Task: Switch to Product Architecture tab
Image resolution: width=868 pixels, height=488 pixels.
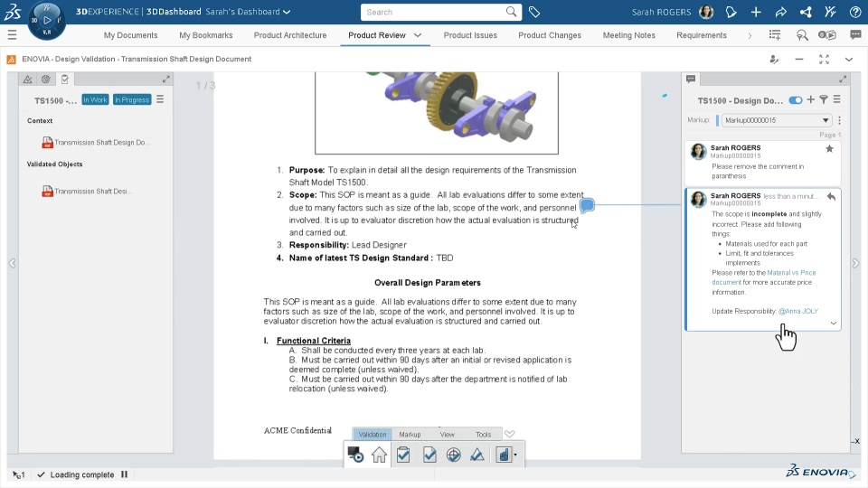Action: (x=290, y=35)
